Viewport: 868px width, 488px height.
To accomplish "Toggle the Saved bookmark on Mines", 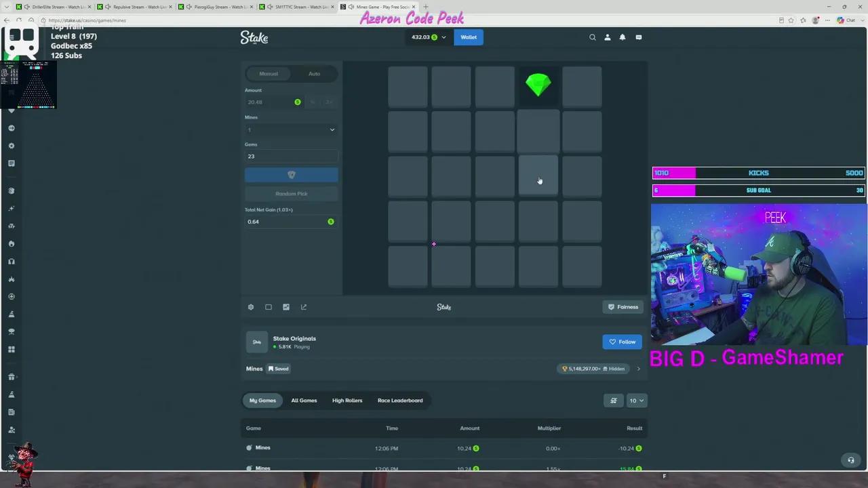I will 278,369.
